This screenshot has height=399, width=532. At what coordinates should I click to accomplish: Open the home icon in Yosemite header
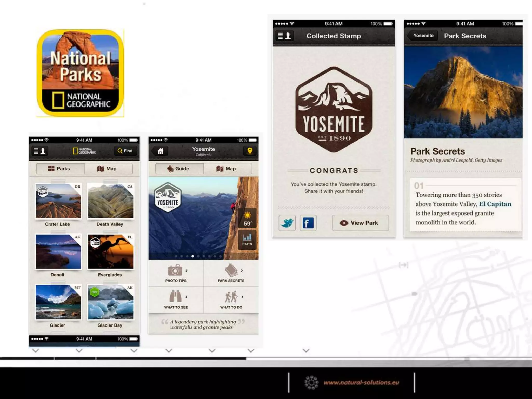[x=160, y=151]
